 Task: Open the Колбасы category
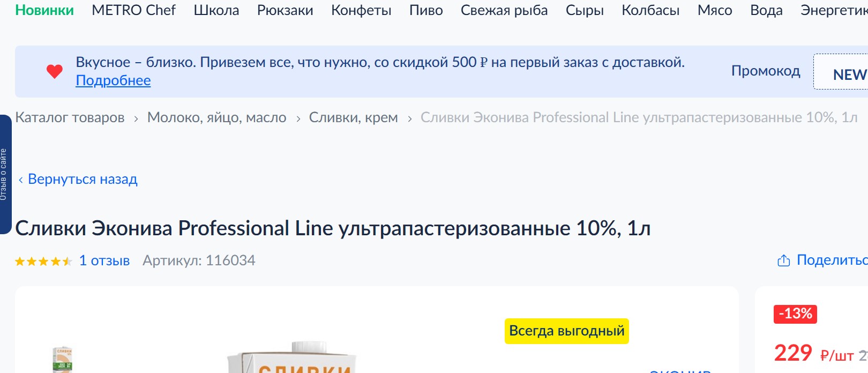650,10
